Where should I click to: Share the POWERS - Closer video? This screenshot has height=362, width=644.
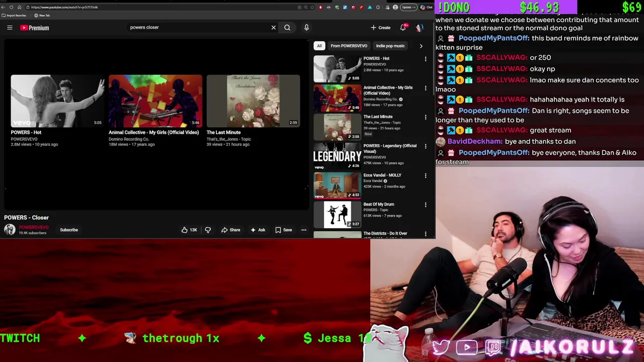tap(230, 230)
